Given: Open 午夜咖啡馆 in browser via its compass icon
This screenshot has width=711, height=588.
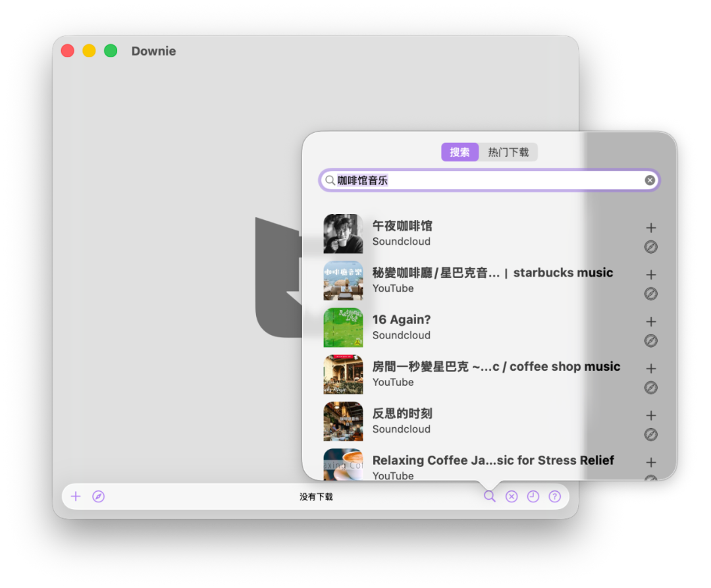Looking at the screenshot, I should tap(650, 247).
